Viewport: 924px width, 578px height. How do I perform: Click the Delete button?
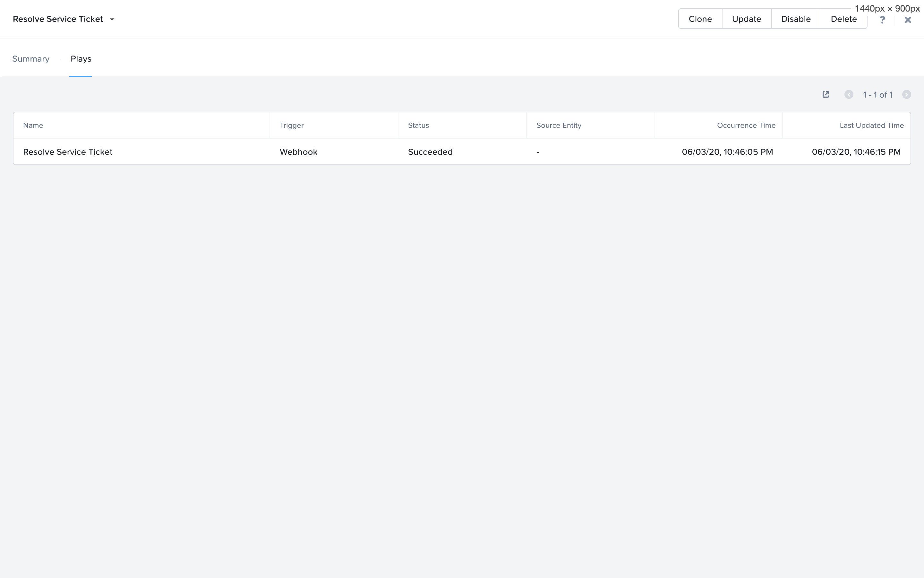tap(843, 19)
